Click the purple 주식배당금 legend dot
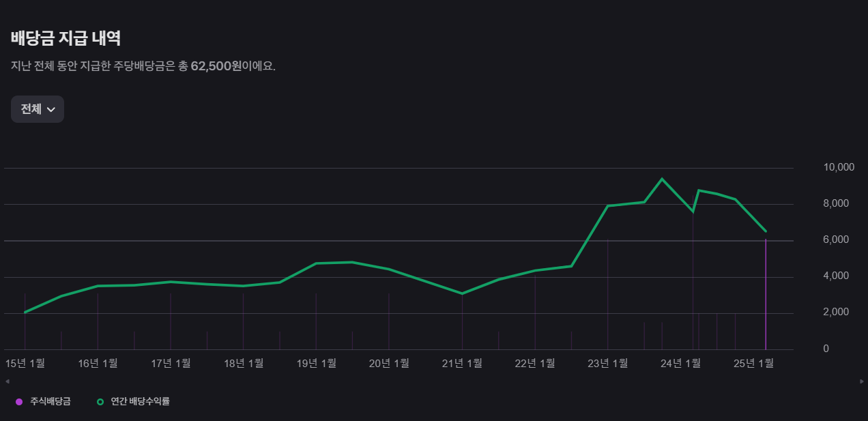868x421 pixels. 19,402
